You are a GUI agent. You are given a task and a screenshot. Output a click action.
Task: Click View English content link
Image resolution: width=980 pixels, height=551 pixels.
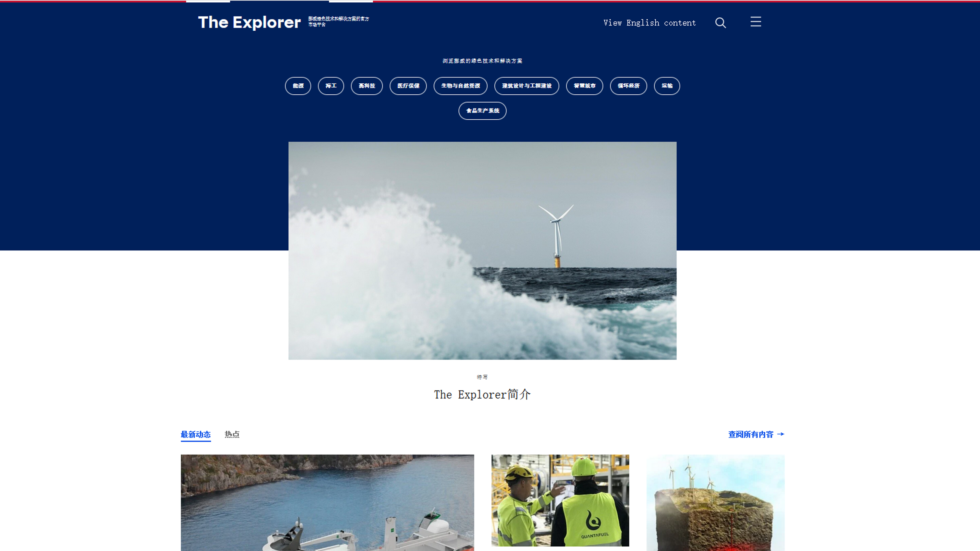650,23
